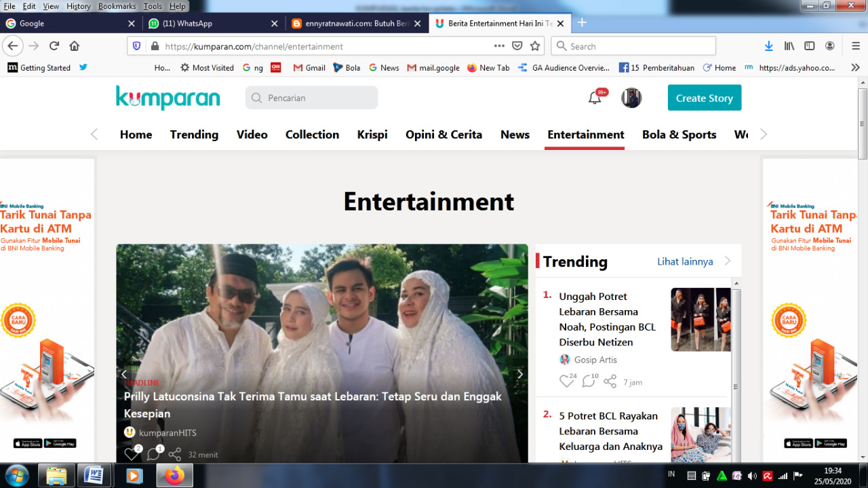
Task: Click the right chevron on the channel navigation
Action: click(x=764, y=134)
